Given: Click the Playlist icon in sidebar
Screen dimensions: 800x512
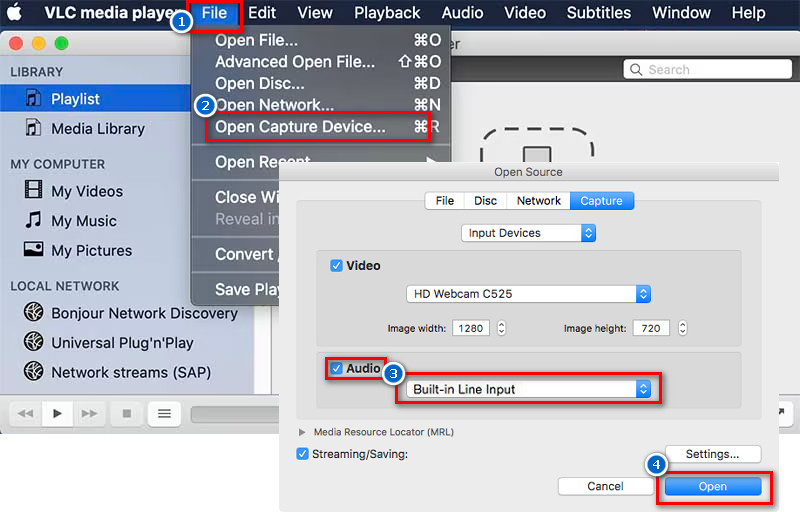Looking at the screenshot, I should click(x=33, y=98).
